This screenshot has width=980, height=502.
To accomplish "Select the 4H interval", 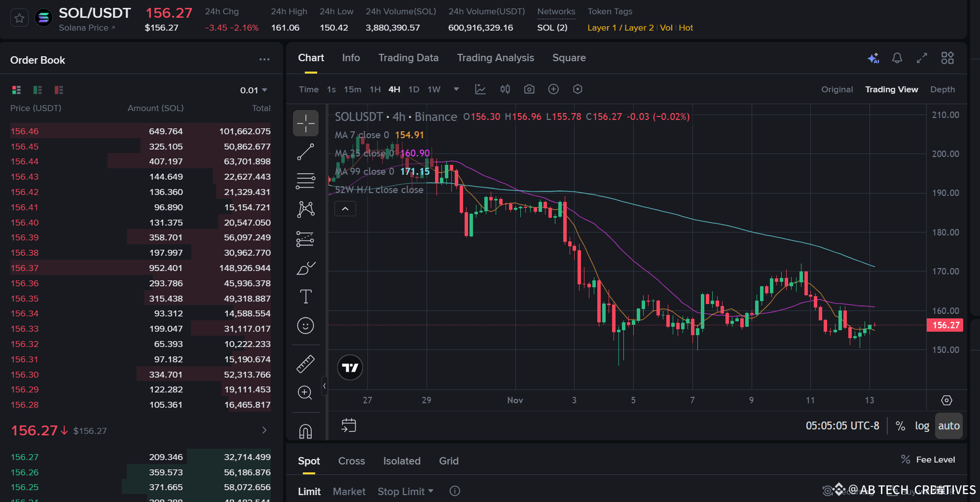I will [x=395, y=89].
